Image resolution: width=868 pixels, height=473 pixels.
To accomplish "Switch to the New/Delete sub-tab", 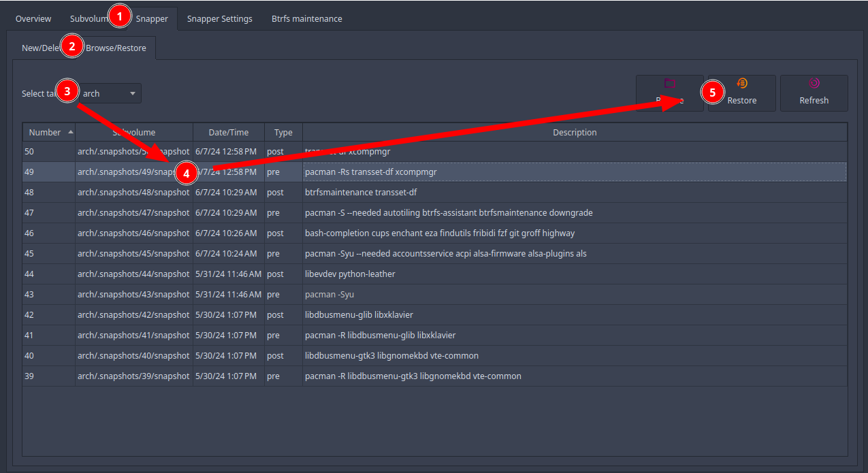I will click(39, 48).
